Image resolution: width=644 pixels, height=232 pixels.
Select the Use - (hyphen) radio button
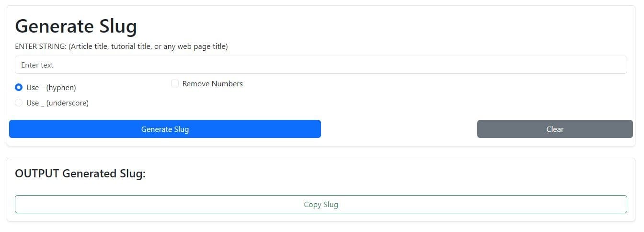pyautogui.click(x=19, y=87)
